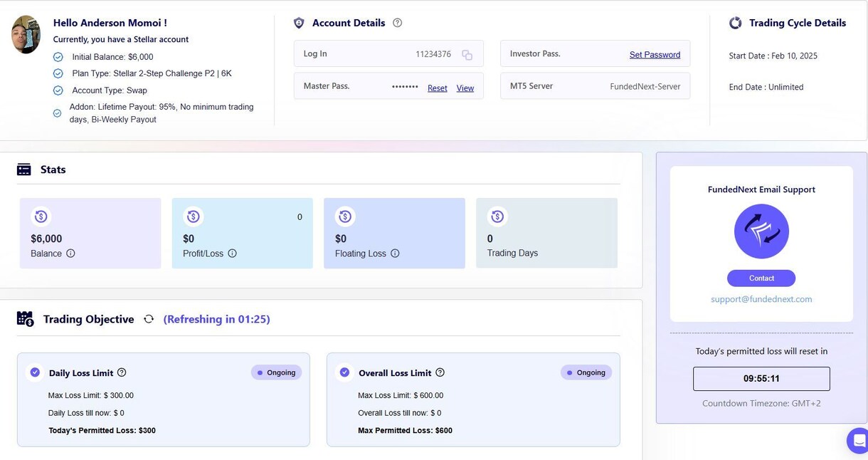The height and width of the screenshot is (460, 868).
Task: Click the Ongoing badge on Daily Loss Limit
Action: [276, 372]
